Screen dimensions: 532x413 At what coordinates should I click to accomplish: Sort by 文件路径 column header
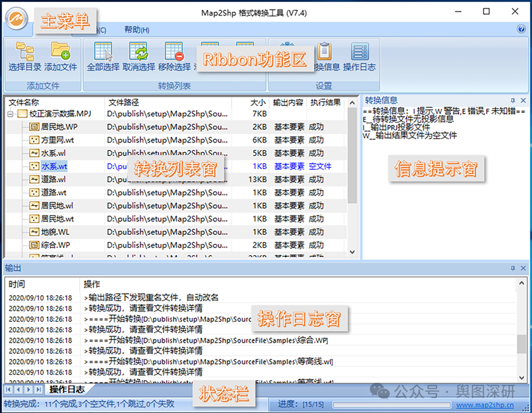click(168, 102)
